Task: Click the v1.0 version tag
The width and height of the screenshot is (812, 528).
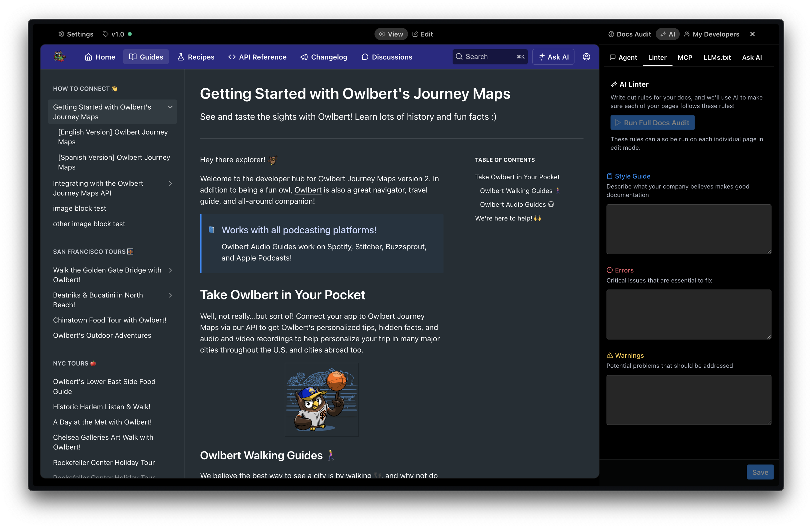Action: click(117, 34)
